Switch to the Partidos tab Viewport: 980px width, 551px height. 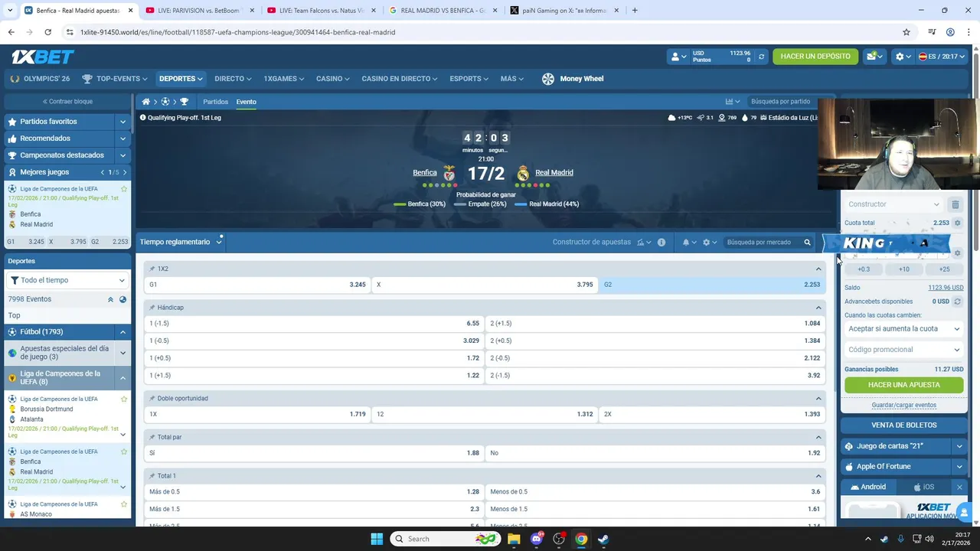(x=215, y=102)
